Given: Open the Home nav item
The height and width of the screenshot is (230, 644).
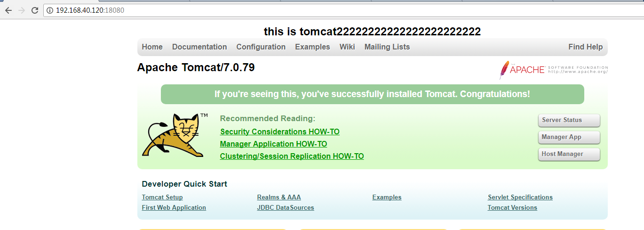Looking at the screenshot, I should coord(152,47).
